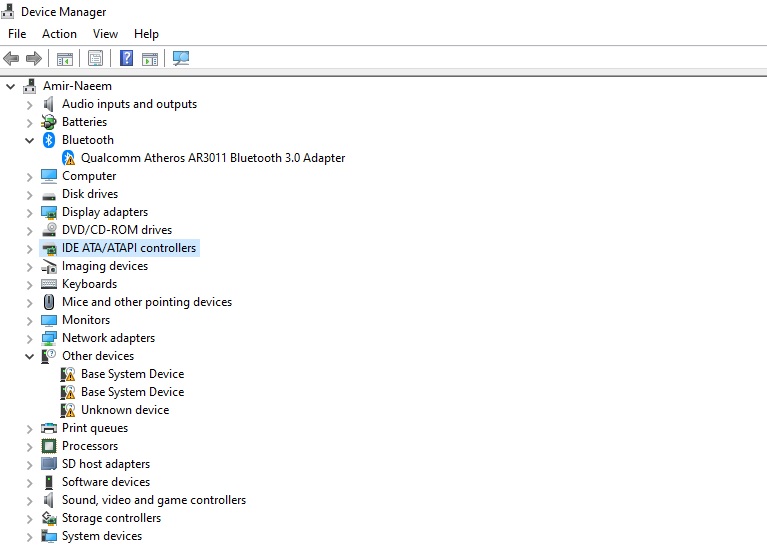Click the Audio inputs and outputs speaker icon
The width and height of the screenshot is (767, 545).
(x=48, y=104)
